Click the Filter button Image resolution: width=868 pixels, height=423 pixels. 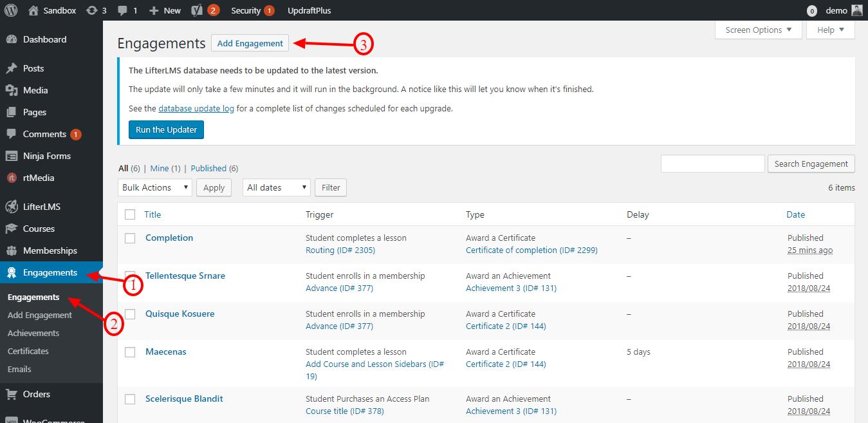[x=331, y=187]
